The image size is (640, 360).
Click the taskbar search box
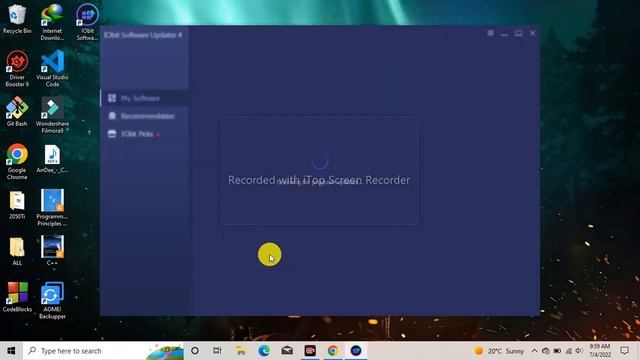[x=104, y=351]
